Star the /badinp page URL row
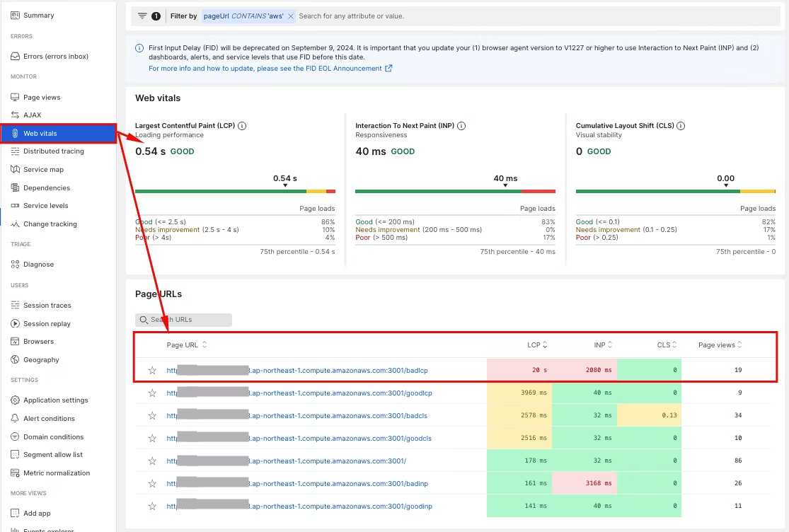 (x=152, y=484)
